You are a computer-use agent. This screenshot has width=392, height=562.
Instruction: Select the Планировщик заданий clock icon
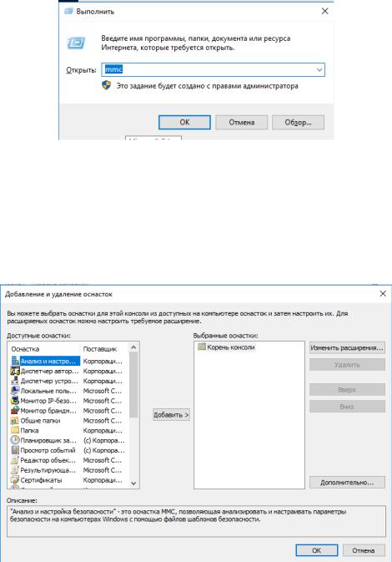click(x=15, y=440)
